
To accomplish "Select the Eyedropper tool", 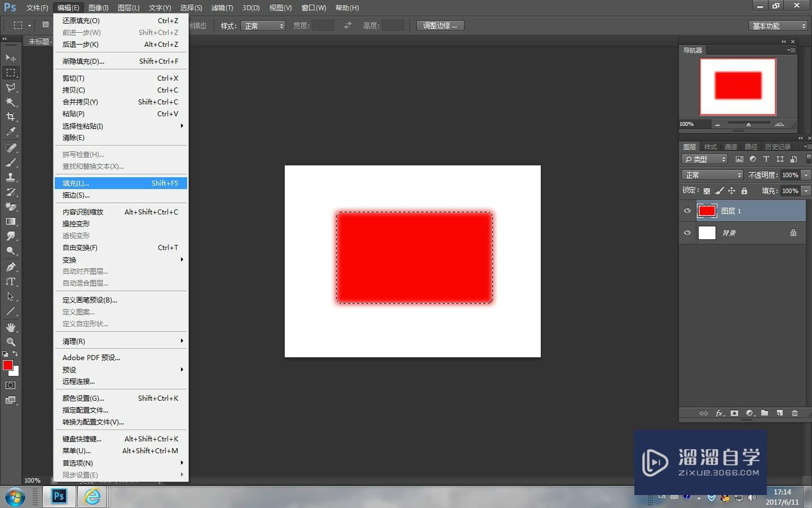I will tap(11, 132).
